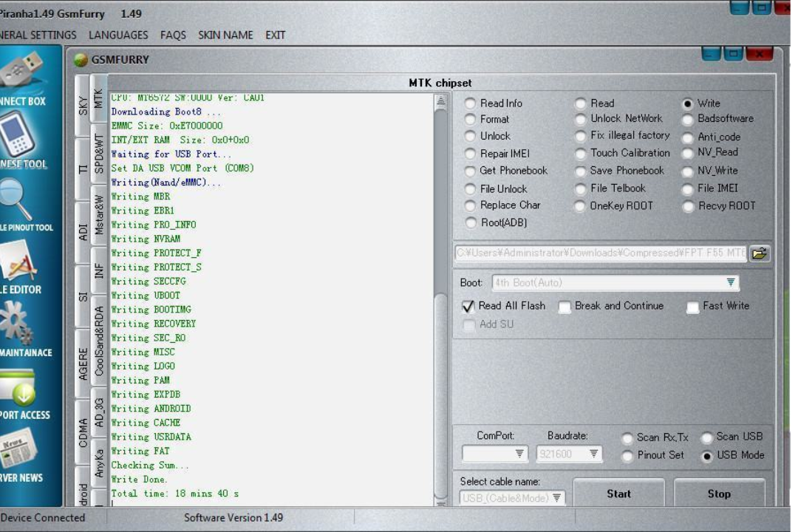Open the Pinout Tool magnifier icon
Viewport: 798px width, 532px height.
pyautogui.click(x=18, y=199)
